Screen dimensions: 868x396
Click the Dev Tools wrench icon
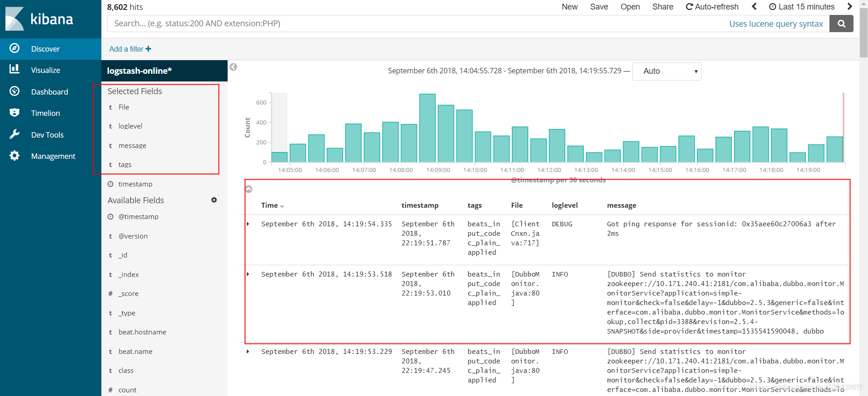[14, 134]
